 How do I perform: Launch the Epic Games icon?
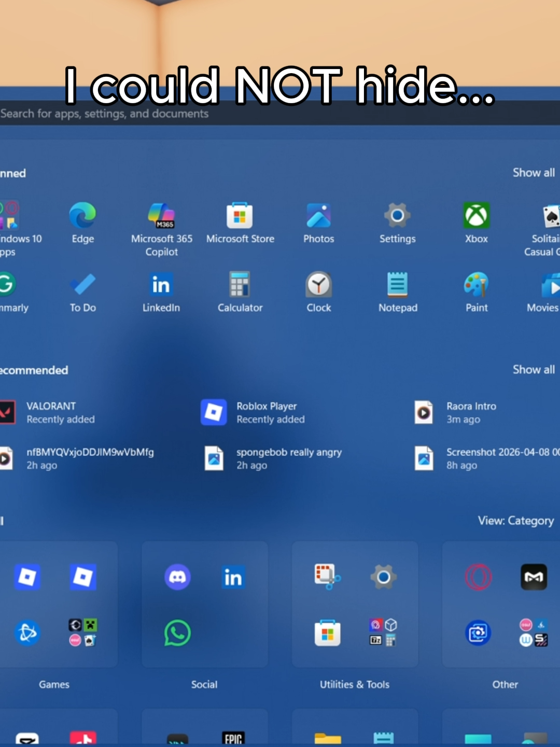(233, 738)
